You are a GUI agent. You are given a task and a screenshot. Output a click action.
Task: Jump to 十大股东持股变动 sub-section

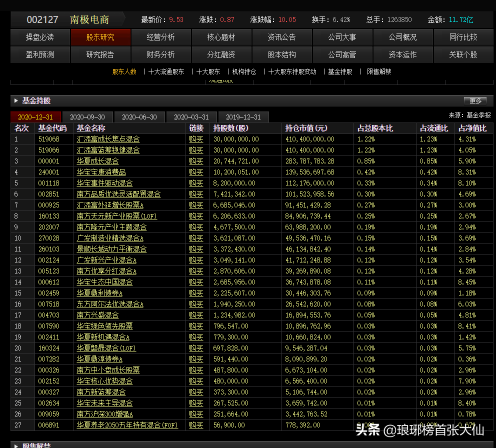click(292, 72)
